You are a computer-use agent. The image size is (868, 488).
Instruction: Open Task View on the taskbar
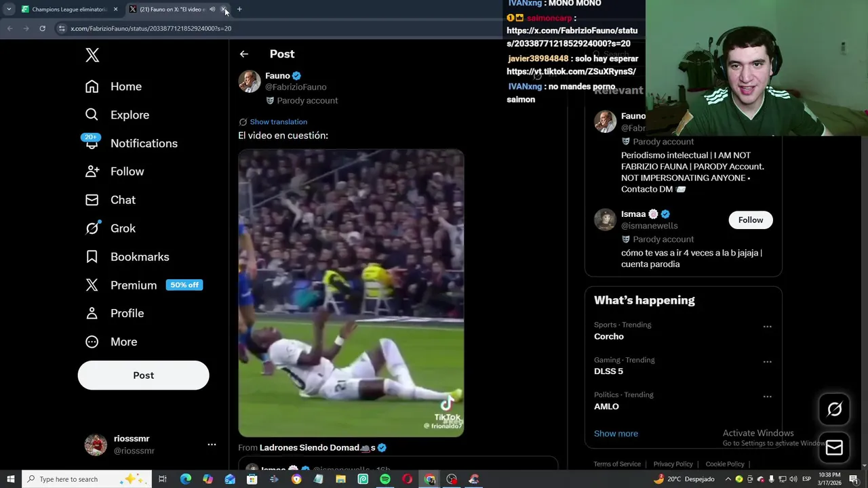coord(163,479)
